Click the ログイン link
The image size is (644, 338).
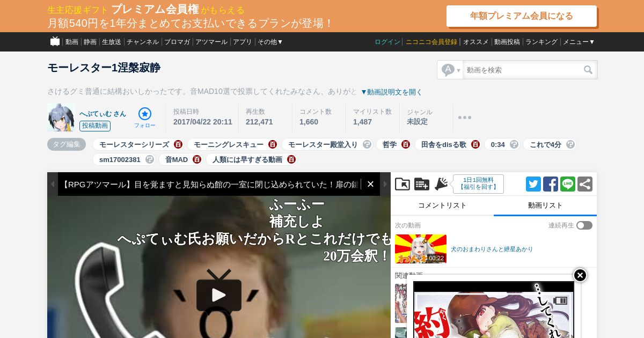(387, 42)
